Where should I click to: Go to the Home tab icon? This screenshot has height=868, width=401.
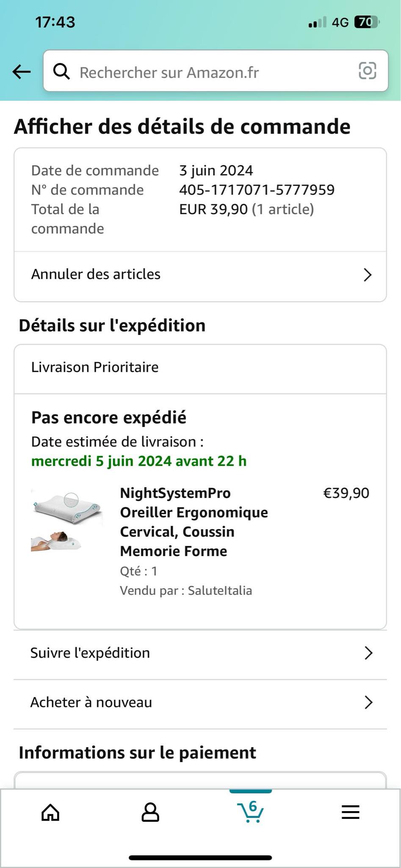coord(50,812)
